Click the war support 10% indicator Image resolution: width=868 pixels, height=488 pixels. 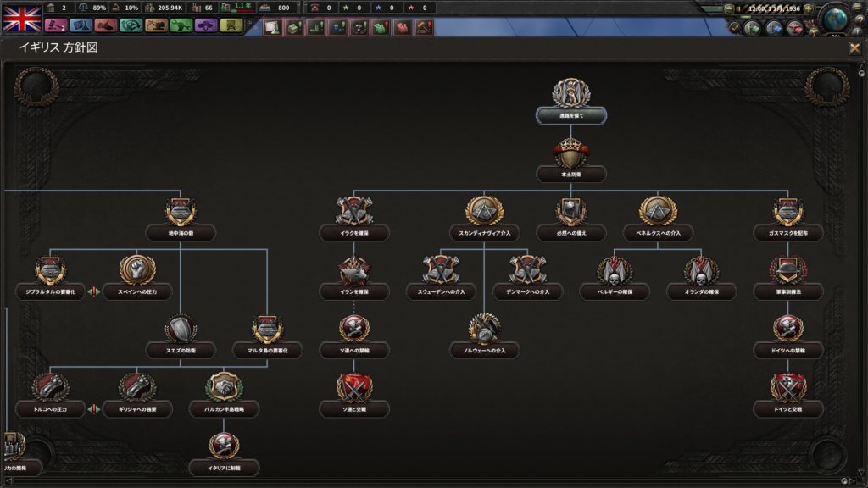(125, 8)
